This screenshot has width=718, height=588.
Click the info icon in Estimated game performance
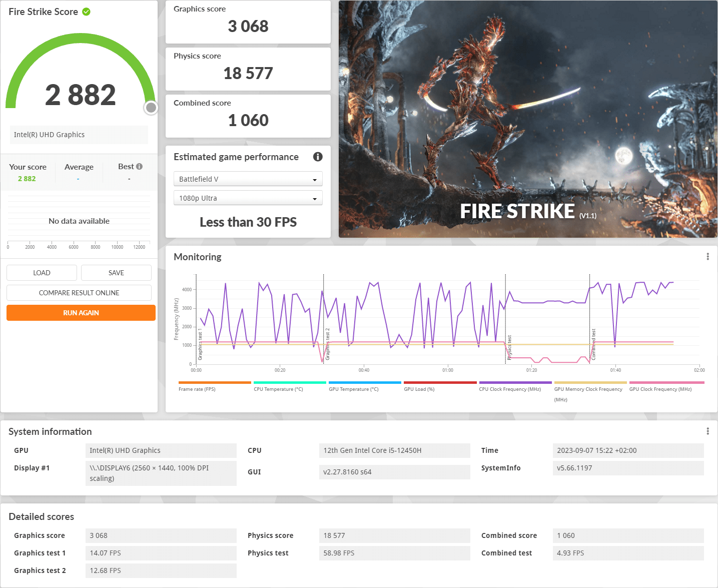[x=318, y=157]
